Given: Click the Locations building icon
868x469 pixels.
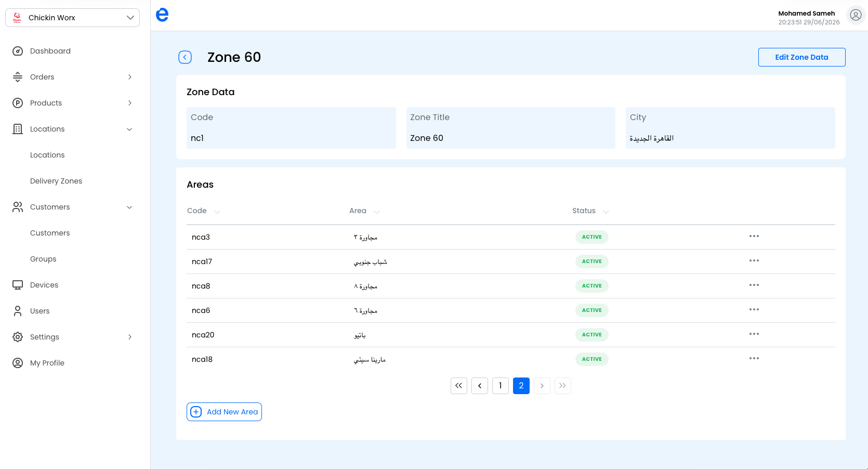Looking at the screenshot, I should point(18,129).
